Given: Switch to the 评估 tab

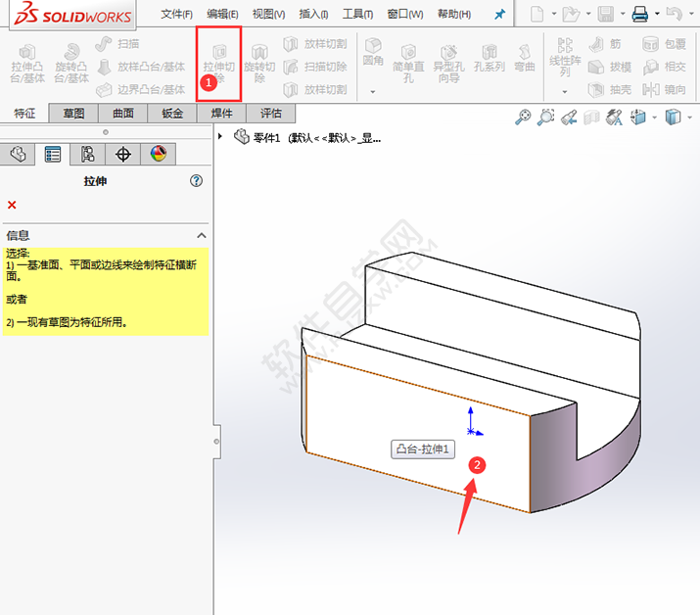Looking at the screenshot, I should point(271,114).
